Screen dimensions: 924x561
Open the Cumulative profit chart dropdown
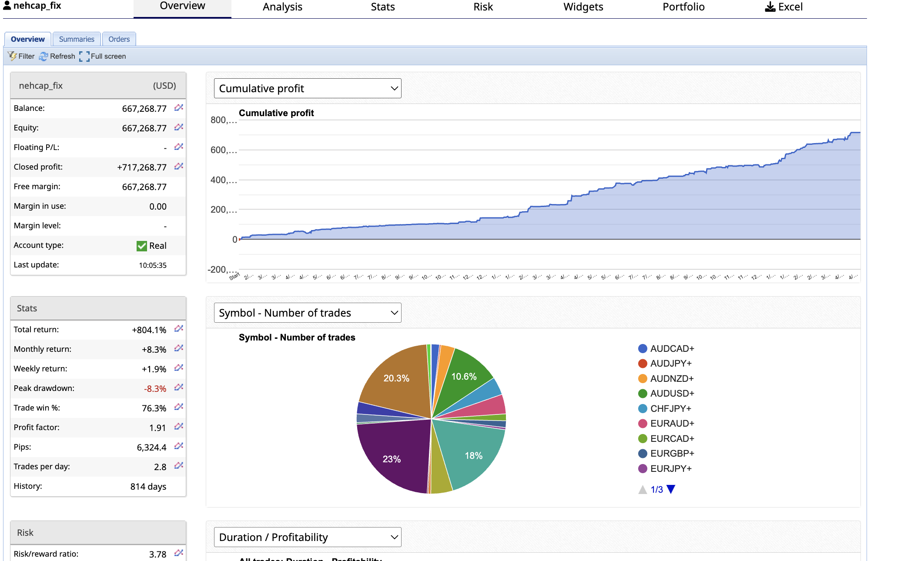click(308, 88)
